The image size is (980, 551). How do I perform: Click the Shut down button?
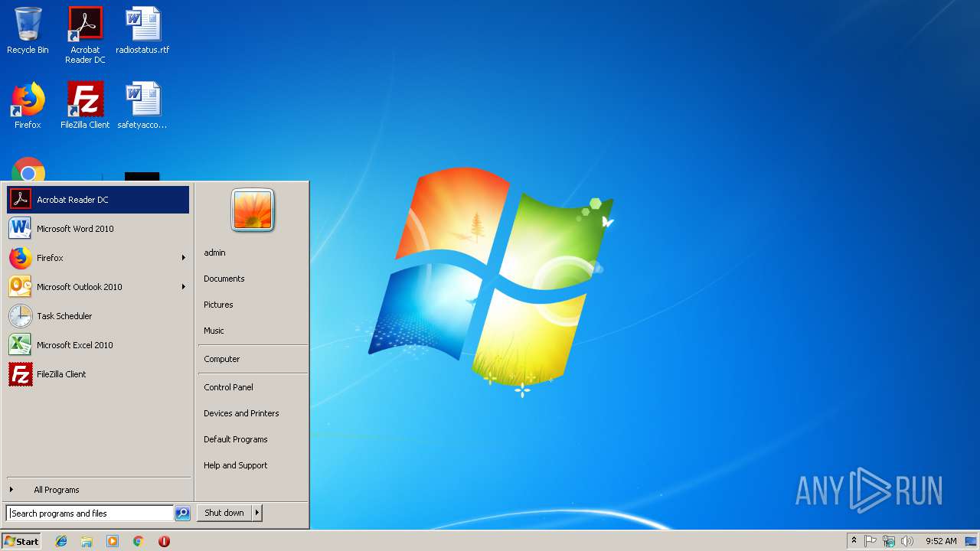[x=224, y=513]
